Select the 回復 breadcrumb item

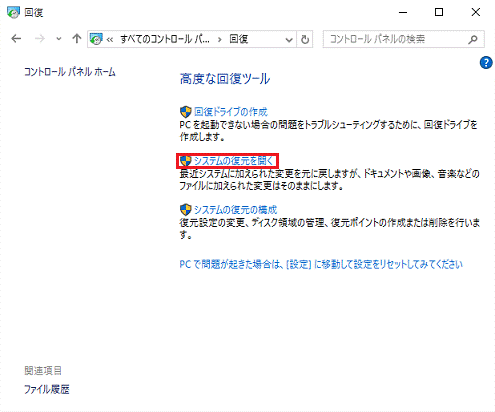tap(239, 39)
